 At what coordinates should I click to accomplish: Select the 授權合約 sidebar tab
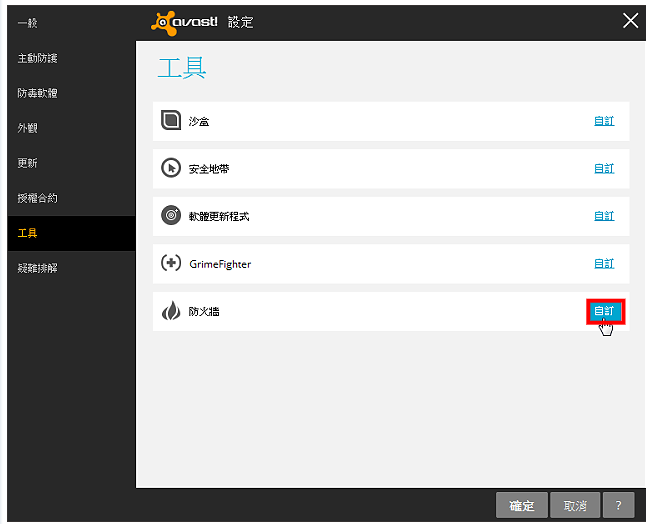point(71,198)
